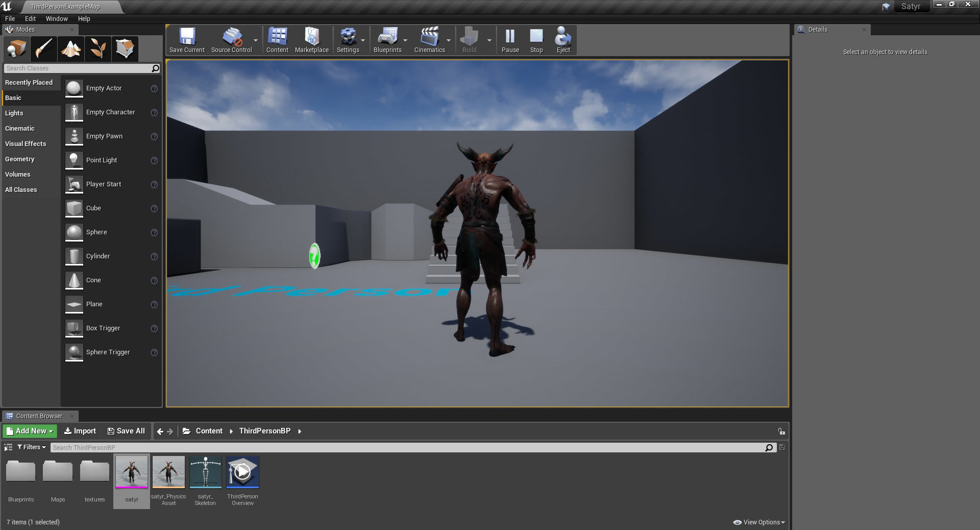Close the Details panel tab
Image resolution: width=980 pixels, height=530 pixels.
[864, 30]
